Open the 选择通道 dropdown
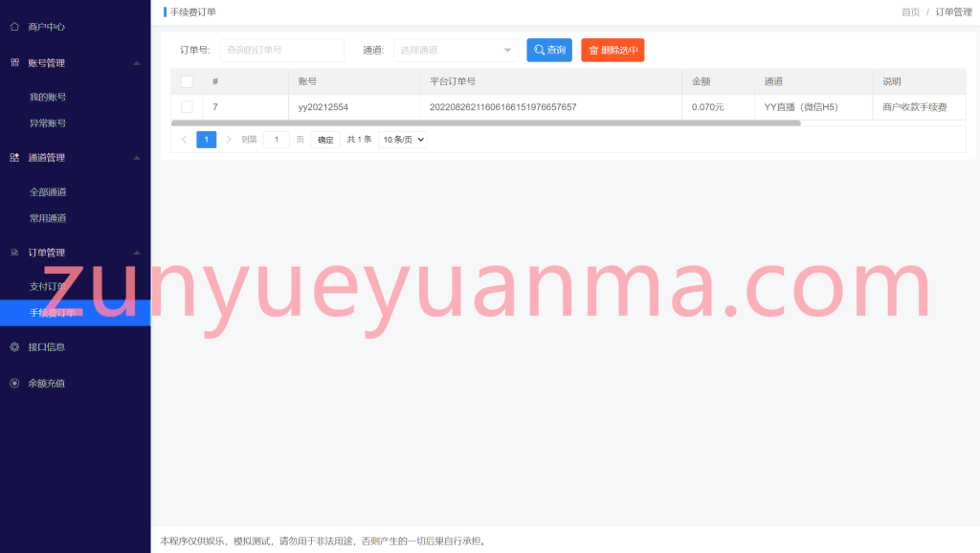This screenshot has height=553, width=980. click(x=456, y=50)
